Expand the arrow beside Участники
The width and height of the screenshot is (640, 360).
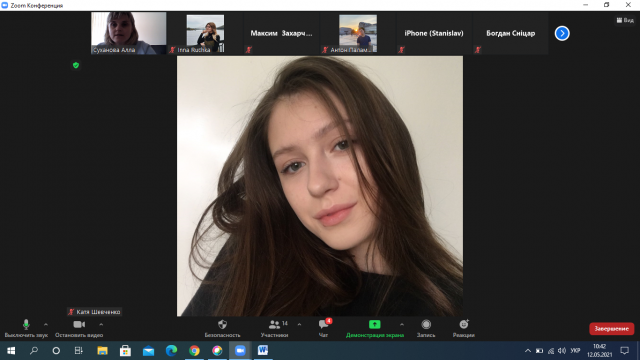click(300, 324)
